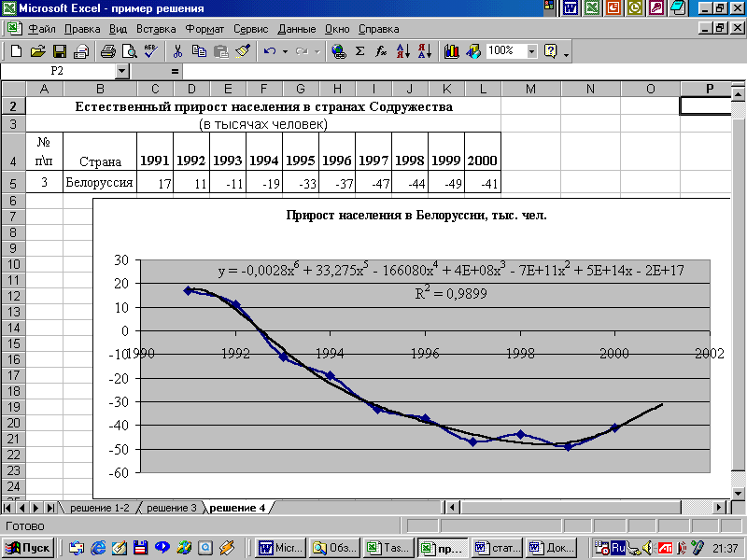747x560 pixels.
Task: Open the Paste Function fx icon
Action: tap(381, 51)
